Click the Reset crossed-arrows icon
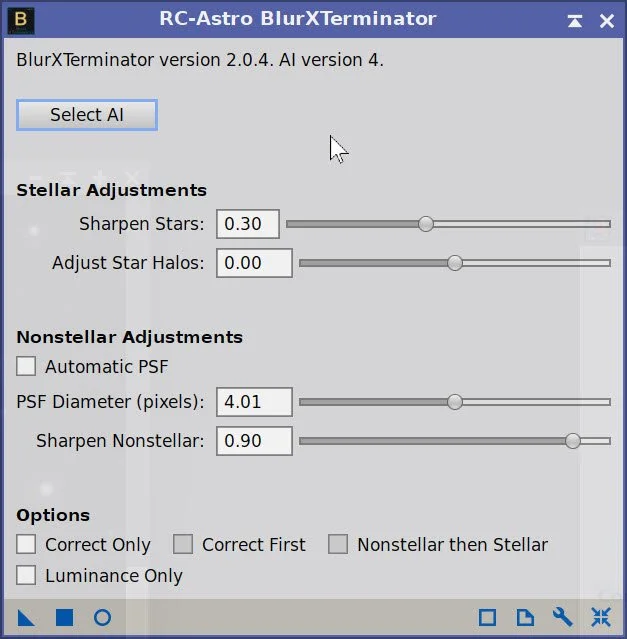This screenshot has width=627, height=639. coord(601,618)
